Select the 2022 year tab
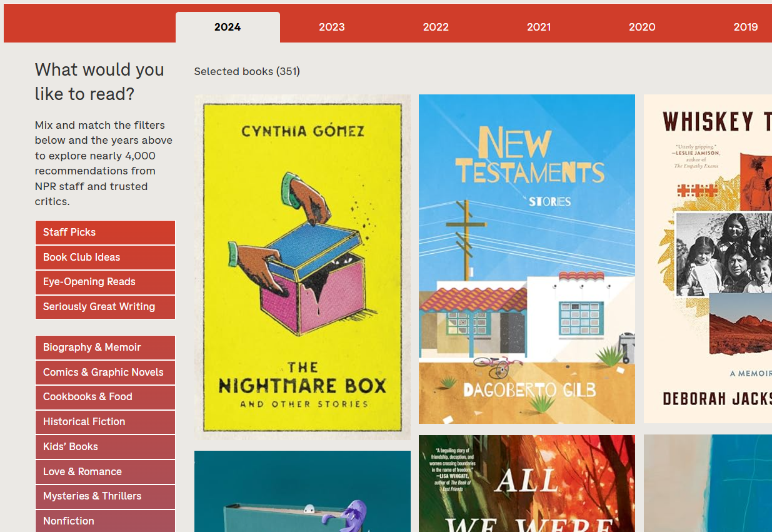Screen dimensions: 772x532 (x=436, y=27)
